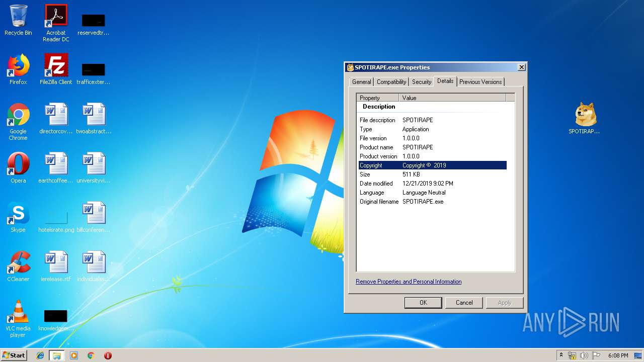Image resolution: width=644 pixels, height=362 pixels.
Task: Open CCleaner desktop shortcut
Action: (x=18, y=266)
